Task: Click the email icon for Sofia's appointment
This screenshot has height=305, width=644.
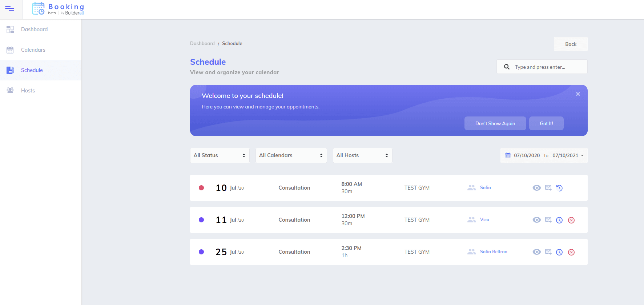Action: (x=548, y=188)
